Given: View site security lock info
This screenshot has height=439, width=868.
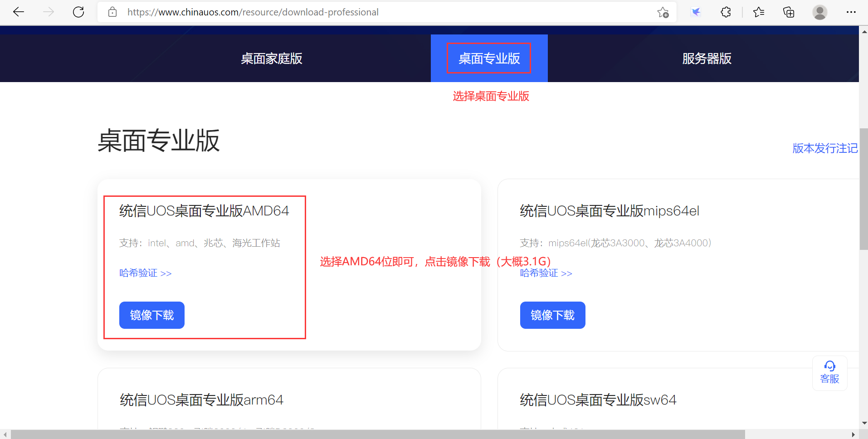Looking at the screenshot, I should [112, 12].
